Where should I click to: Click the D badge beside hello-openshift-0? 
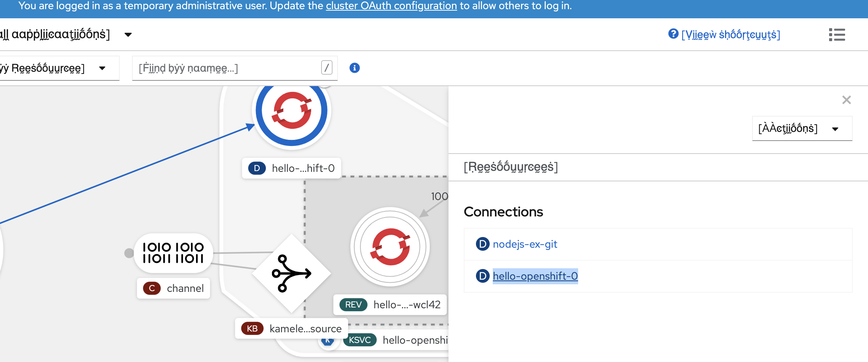[x=482, y=276]
